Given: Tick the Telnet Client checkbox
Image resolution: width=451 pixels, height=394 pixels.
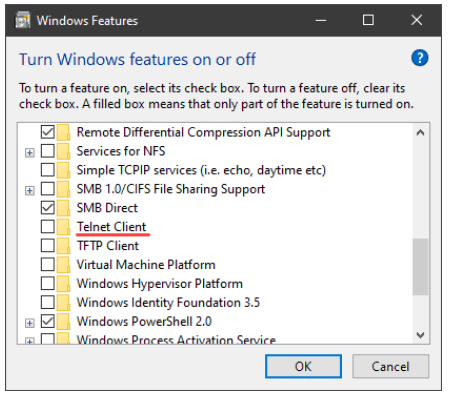Looking at the screenshot, I should pos(48,227).
